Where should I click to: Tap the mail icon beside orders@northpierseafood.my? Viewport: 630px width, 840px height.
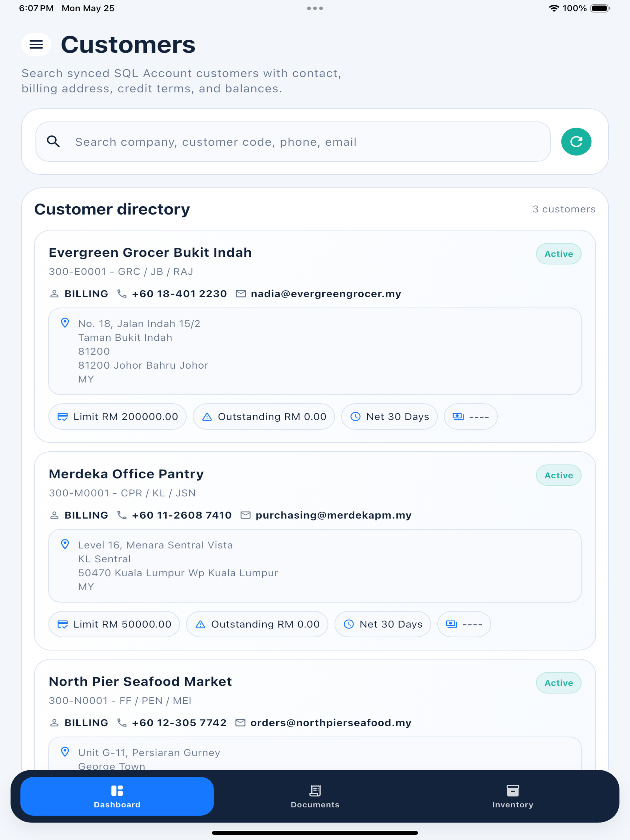[241, 723]
